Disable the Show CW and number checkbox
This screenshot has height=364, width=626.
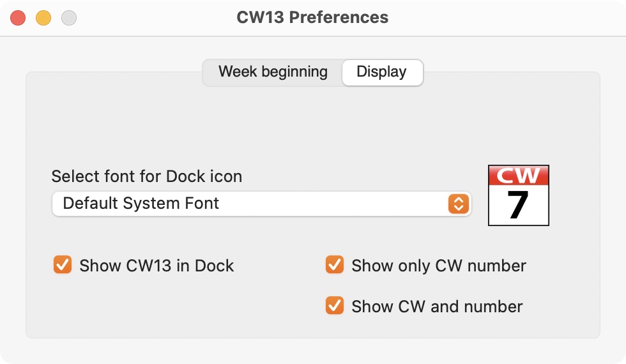335,306
